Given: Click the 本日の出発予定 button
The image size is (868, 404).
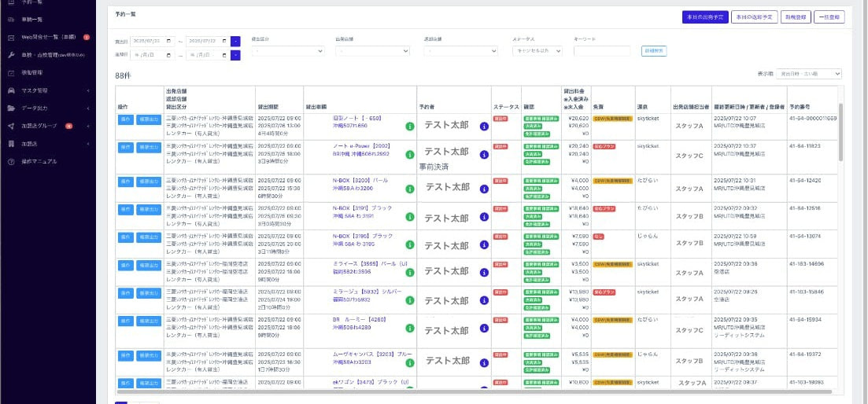Looking at the screenshot, I should tap(704, 16).
